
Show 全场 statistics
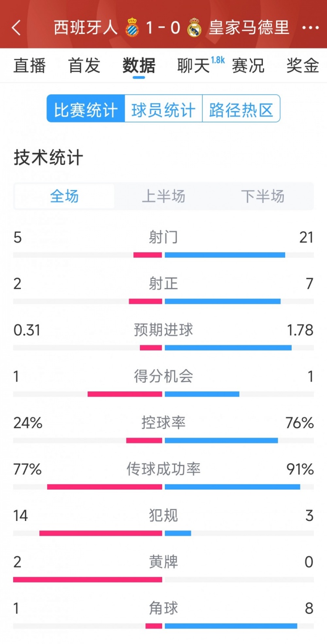(x=65, y=196)
